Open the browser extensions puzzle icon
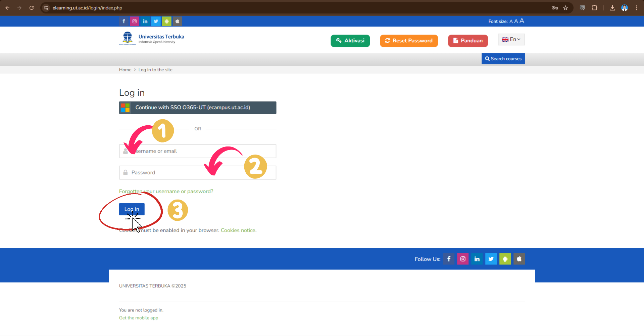Screen dimensions: 644x336 point(594,8)
